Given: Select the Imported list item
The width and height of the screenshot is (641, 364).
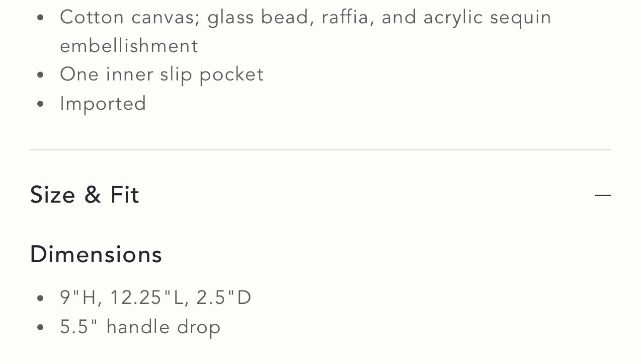Looking at the screenshot, I should 103,103.
